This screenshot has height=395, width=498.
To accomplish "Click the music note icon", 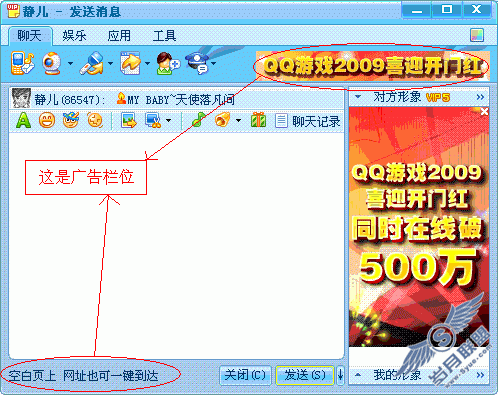I will coord(199,120).
